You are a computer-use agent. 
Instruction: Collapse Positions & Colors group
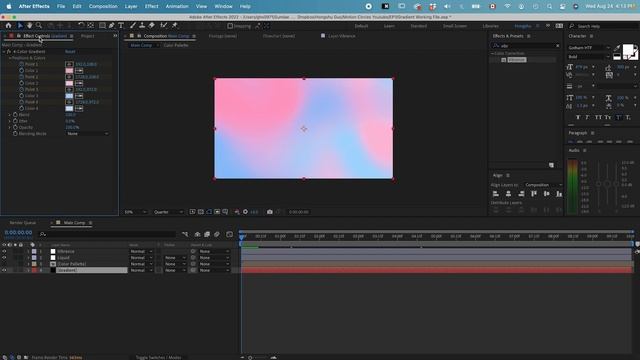point(10,58)
